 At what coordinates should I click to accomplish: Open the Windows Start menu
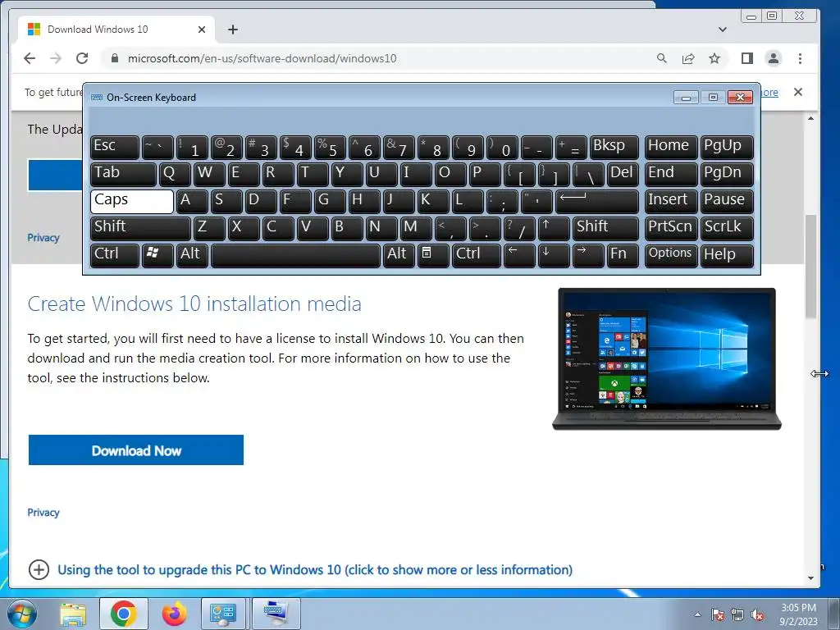(x=22, y=614)
